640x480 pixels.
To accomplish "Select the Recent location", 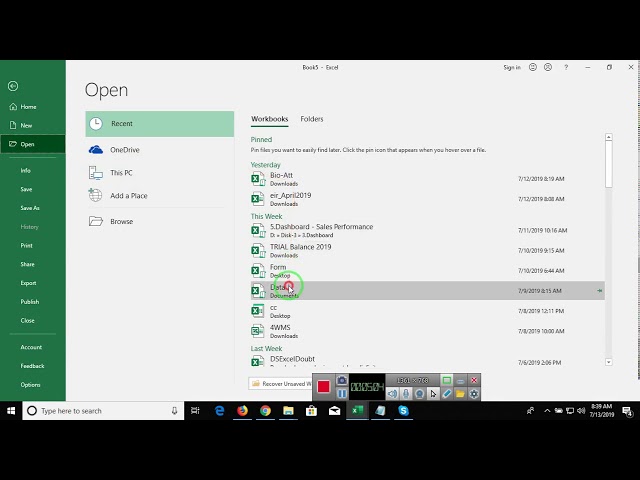I will tap(160, 124).
